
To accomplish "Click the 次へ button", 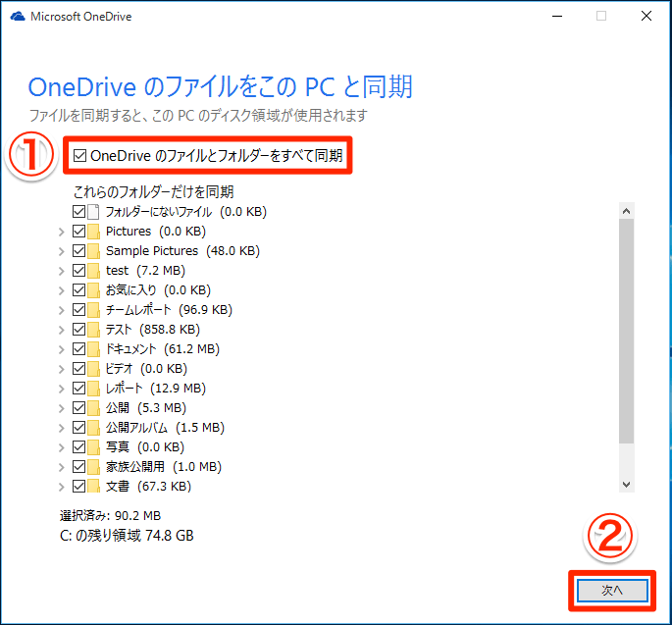I will (x=612, y=591).
